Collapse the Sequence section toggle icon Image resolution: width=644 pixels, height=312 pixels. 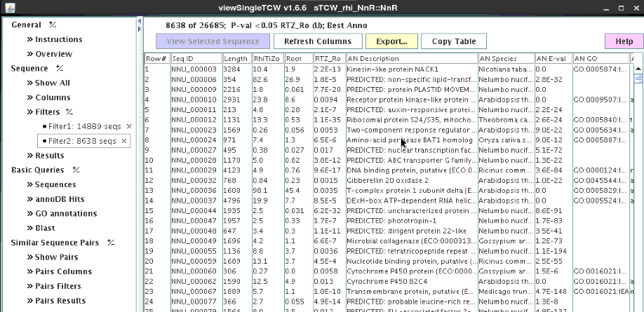[60, 69]
